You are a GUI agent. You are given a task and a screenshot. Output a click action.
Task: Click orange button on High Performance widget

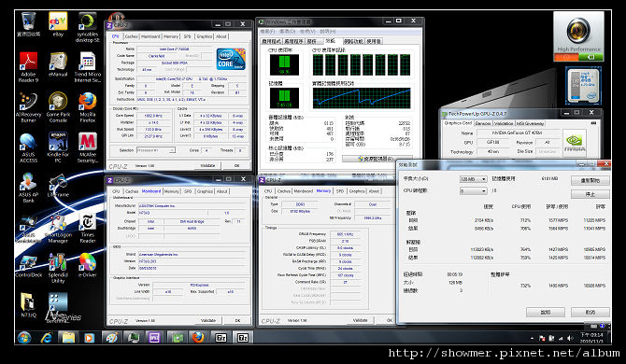point(565,58)
